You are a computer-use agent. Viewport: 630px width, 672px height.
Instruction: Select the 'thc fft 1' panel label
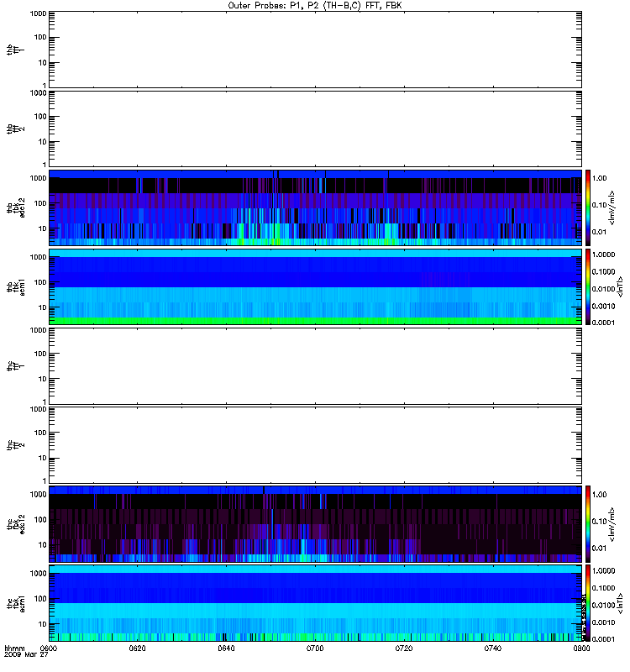tap(15, 366)
